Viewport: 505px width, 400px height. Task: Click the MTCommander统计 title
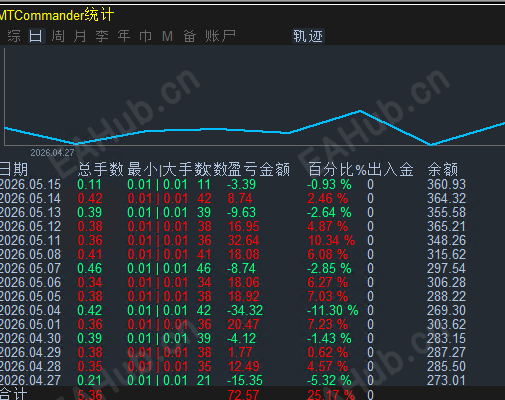click(x=57, y=15)
